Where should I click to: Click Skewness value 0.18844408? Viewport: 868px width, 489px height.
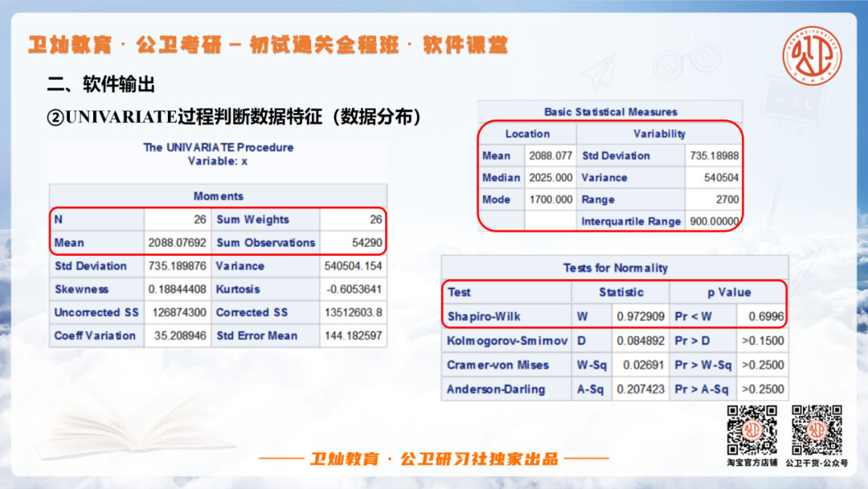(x=177, y=289)
